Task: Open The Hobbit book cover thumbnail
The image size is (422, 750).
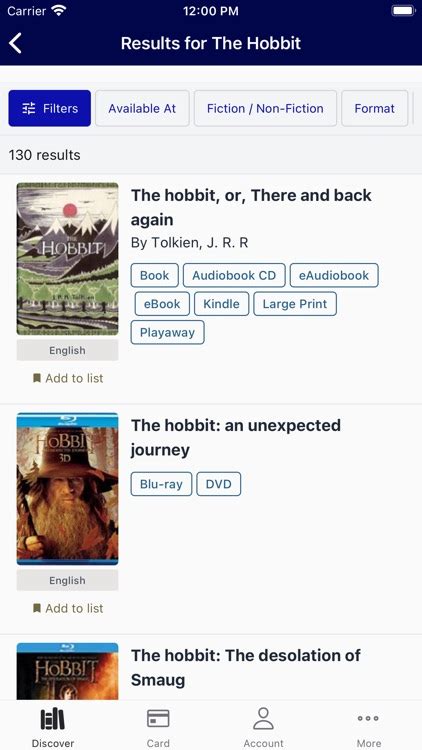Action: tap(67, 259)
